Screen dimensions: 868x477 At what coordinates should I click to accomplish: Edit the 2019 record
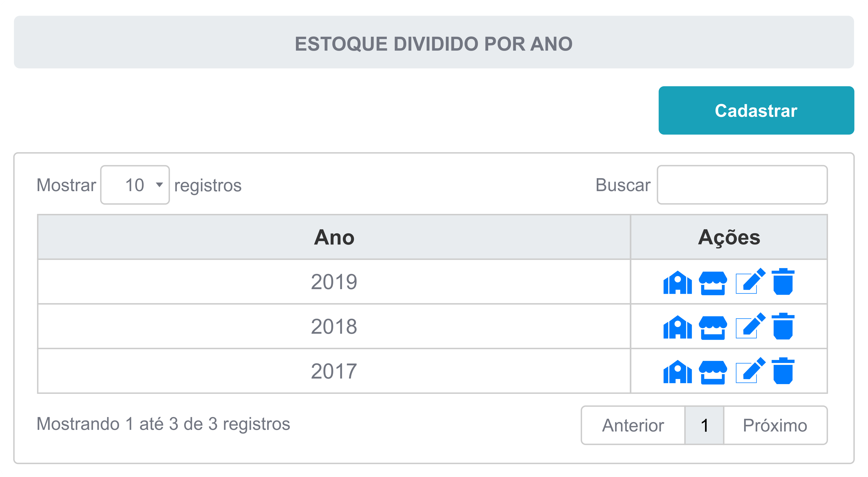[750, 281]
